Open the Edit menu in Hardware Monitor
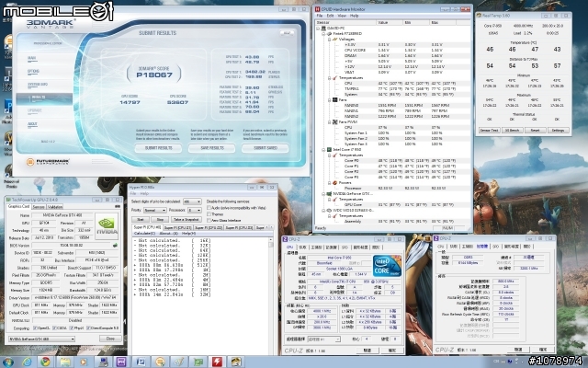588x368 pixels. click(331, 16)
